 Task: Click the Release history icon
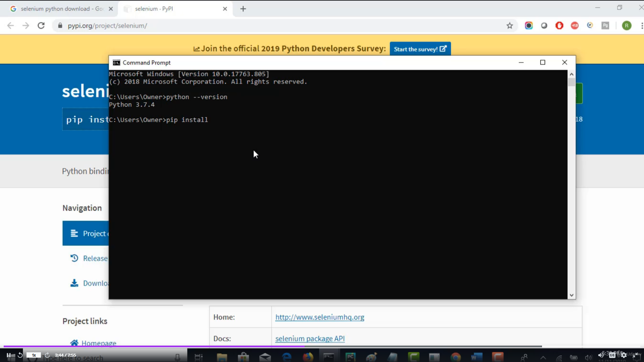[x=74, y=258]
